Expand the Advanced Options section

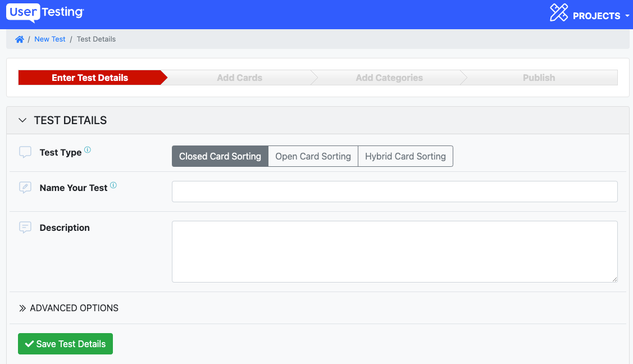(68, 308)
